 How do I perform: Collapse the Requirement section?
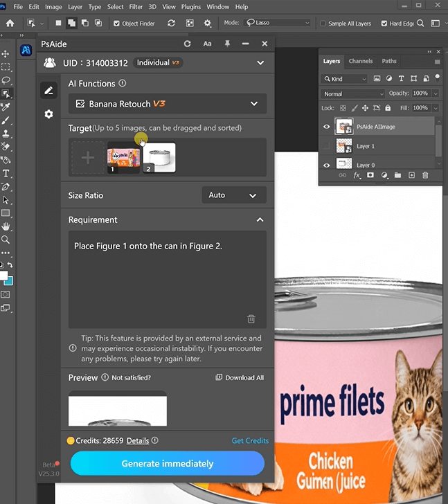260,220
